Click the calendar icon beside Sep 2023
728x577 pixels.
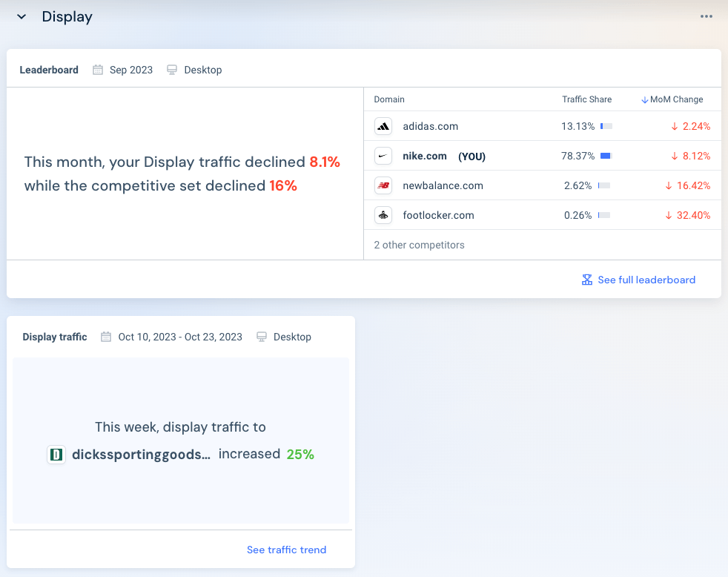coord(97,69)
